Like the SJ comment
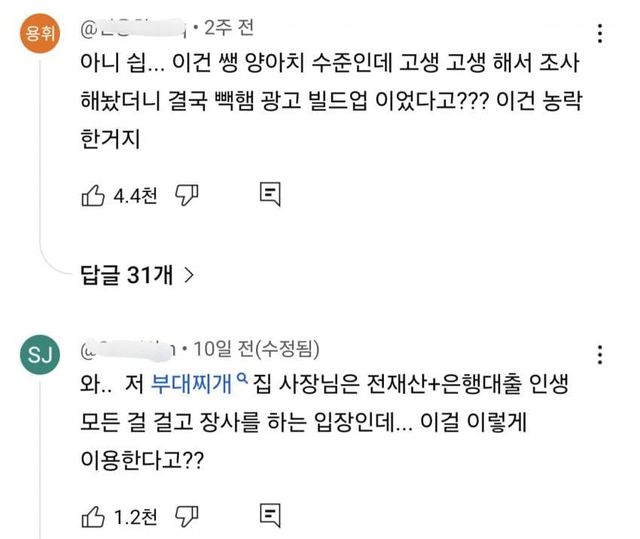This screenshot has height=539, width=640. coord(92,515)
